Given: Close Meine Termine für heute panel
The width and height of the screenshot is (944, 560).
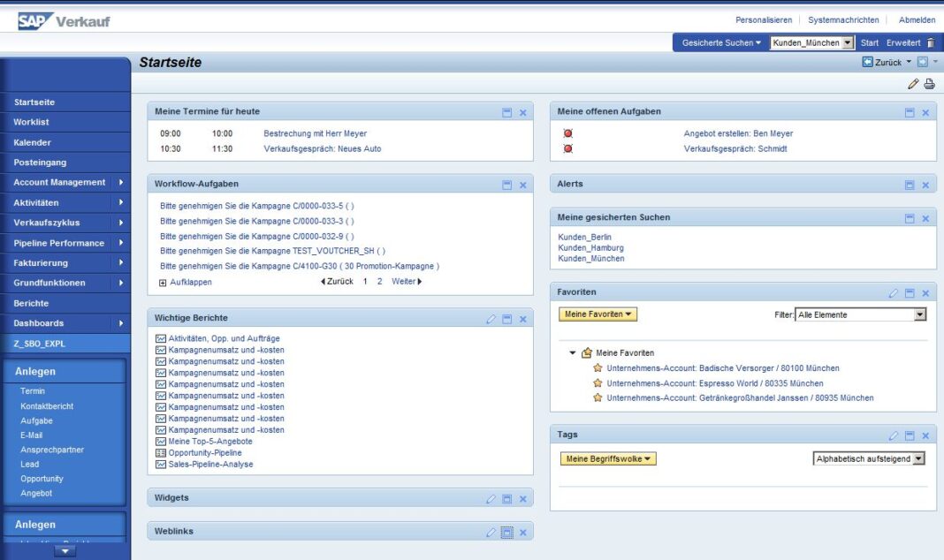Looking at the screenshot, I should [x=522, y=112].
